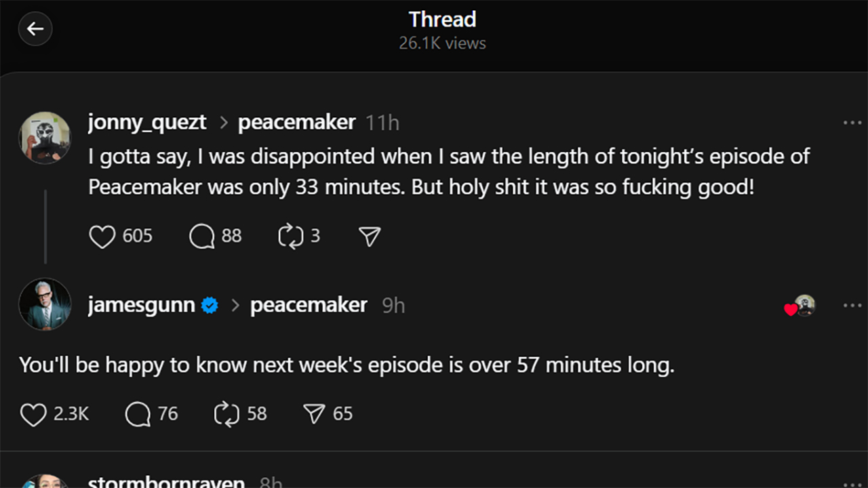Open comments on jamesgunn's reply
868x488 pixels.
(138, 414)
